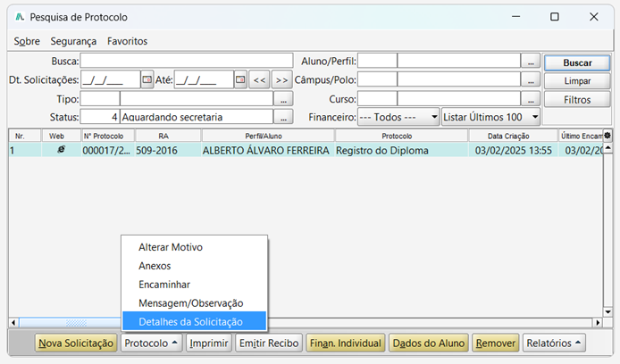Expand the Listar Últimos 100 dropdown
This screenshot has height=364, width=620.
click(x=490, y=117)
